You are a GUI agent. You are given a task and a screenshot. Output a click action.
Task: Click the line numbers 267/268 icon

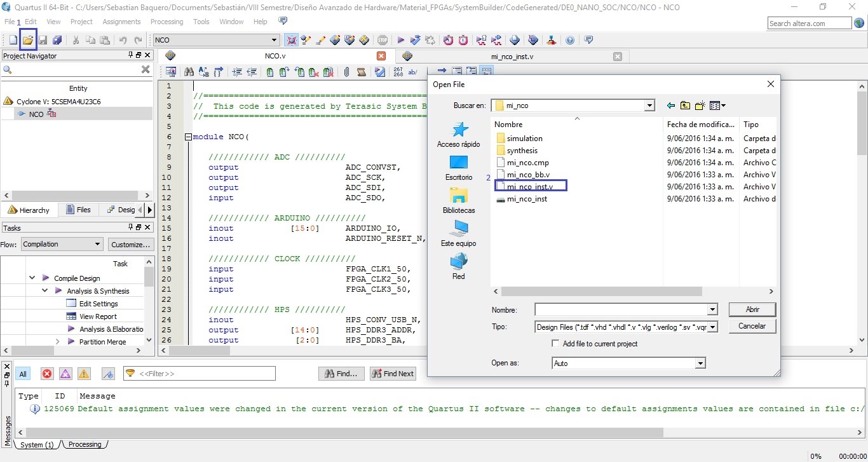tap(398, 72)
